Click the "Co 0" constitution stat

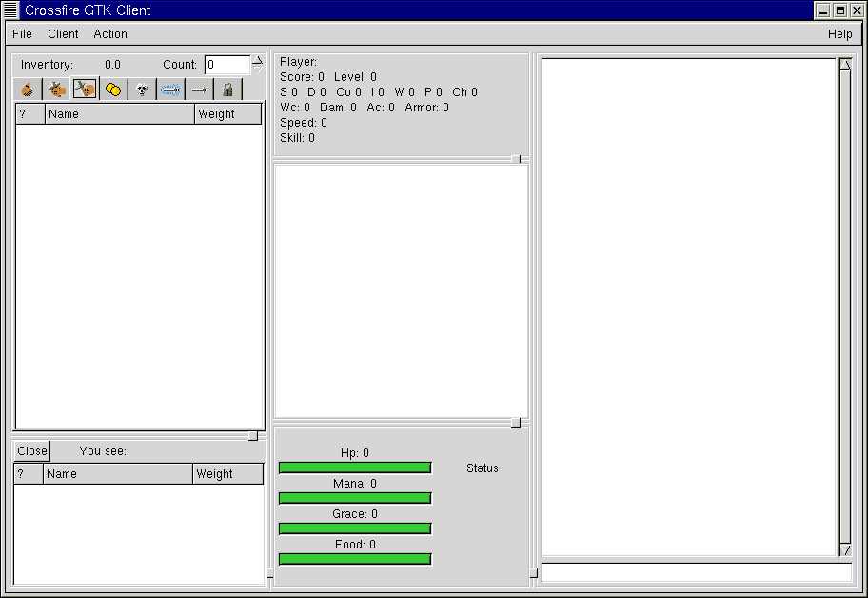pyautogui.click(x=348, y=92)
